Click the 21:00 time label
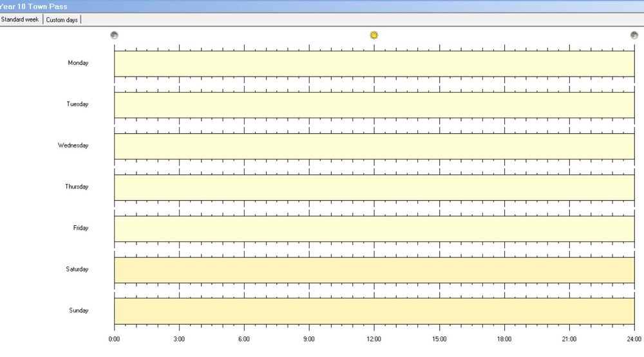 tap(569, 339)
